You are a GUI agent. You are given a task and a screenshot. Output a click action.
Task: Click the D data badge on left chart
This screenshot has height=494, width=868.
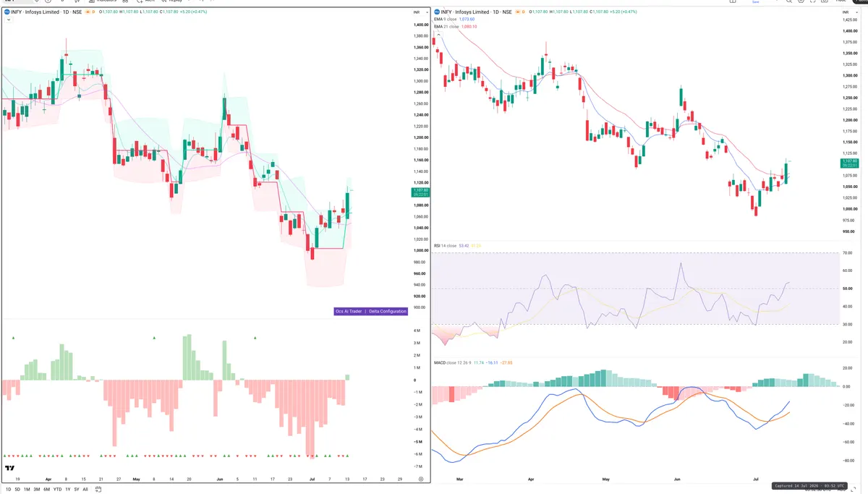(94, 12)
